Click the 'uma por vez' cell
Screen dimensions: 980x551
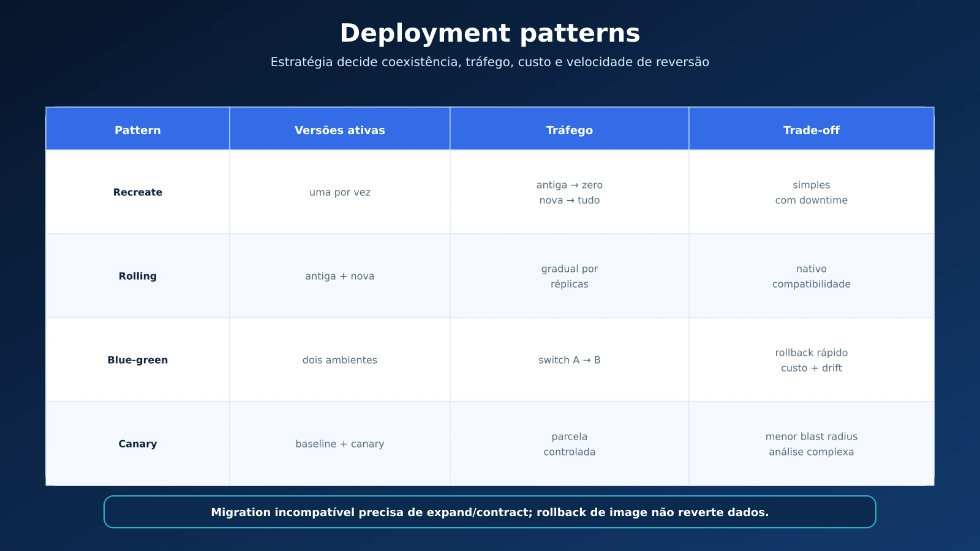coord(340,192)
